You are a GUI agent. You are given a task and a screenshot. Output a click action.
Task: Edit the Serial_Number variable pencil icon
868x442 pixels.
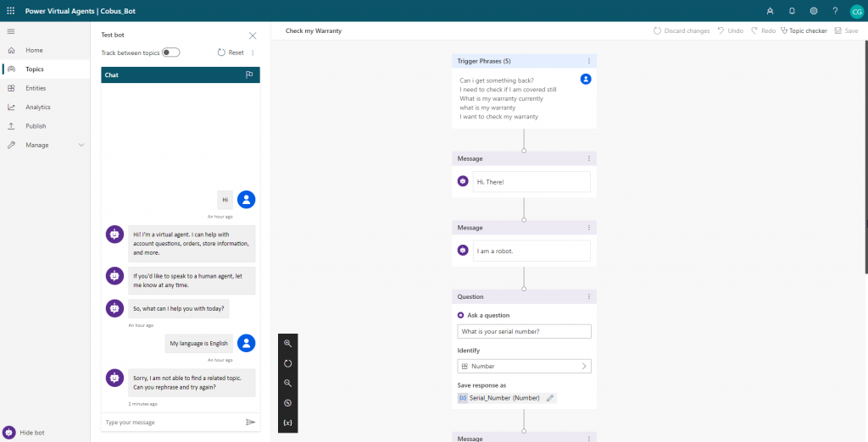coord(549,398)
